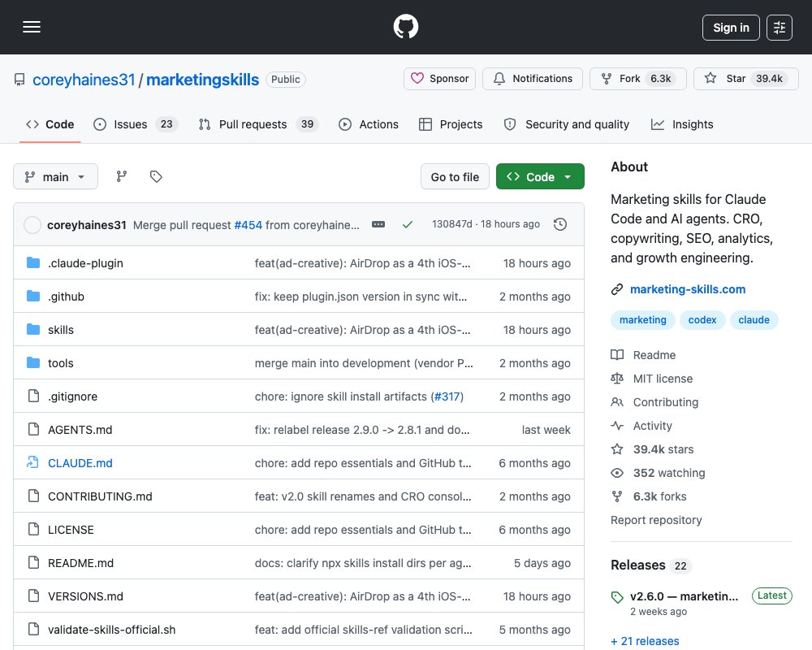Open the .gitignore file
The image size is (812, 650).
tap(72, 396)
